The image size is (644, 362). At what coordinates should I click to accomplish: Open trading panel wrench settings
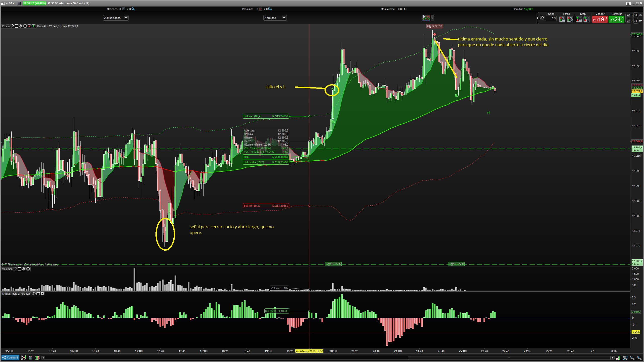point(542,18)
